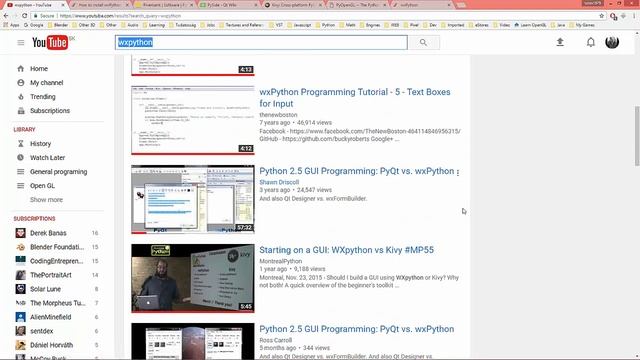
Task: Open MontrealPython channel link
Action: click(280, 261)
